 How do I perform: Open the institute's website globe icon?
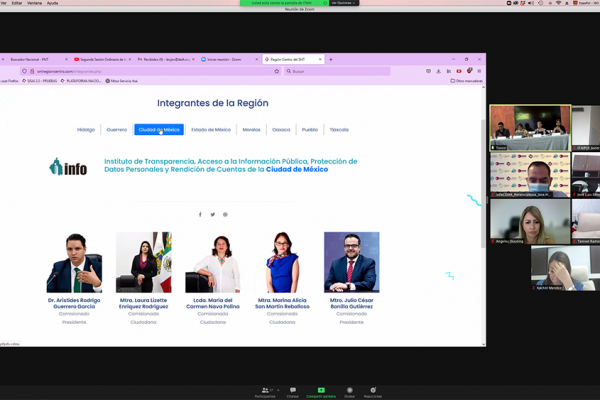point(225,215)
